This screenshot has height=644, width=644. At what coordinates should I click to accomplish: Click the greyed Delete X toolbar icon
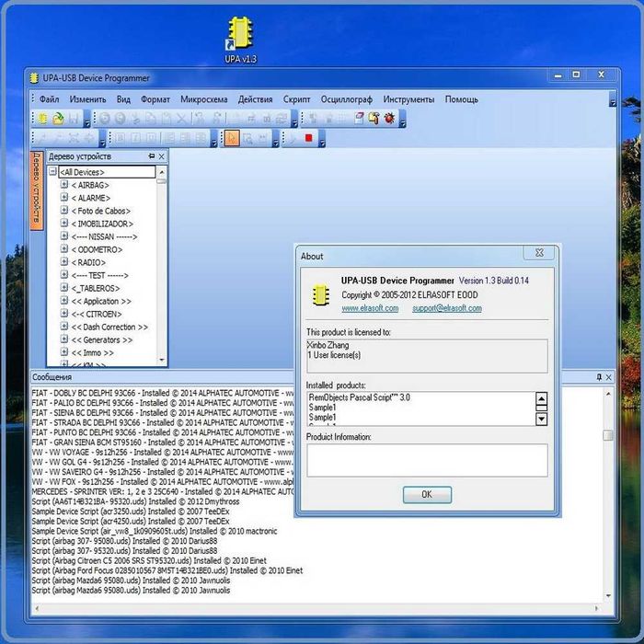[181, 119]
